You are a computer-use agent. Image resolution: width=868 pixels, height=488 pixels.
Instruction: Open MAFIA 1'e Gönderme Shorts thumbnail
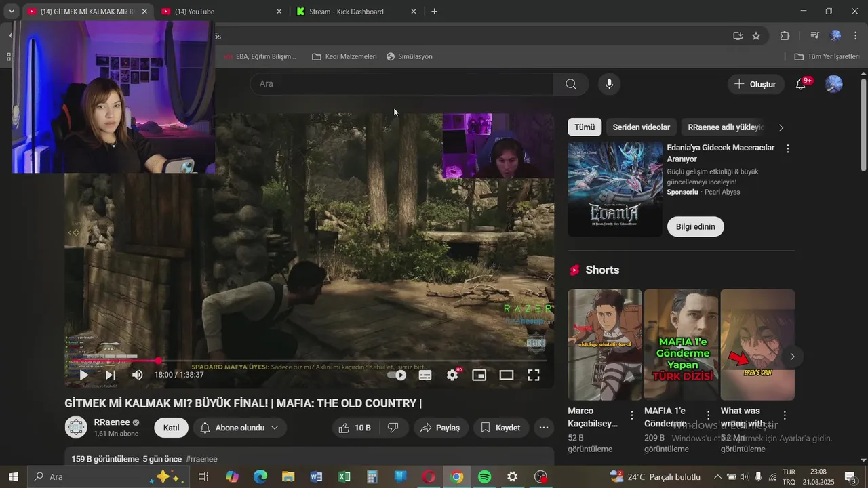681,345
